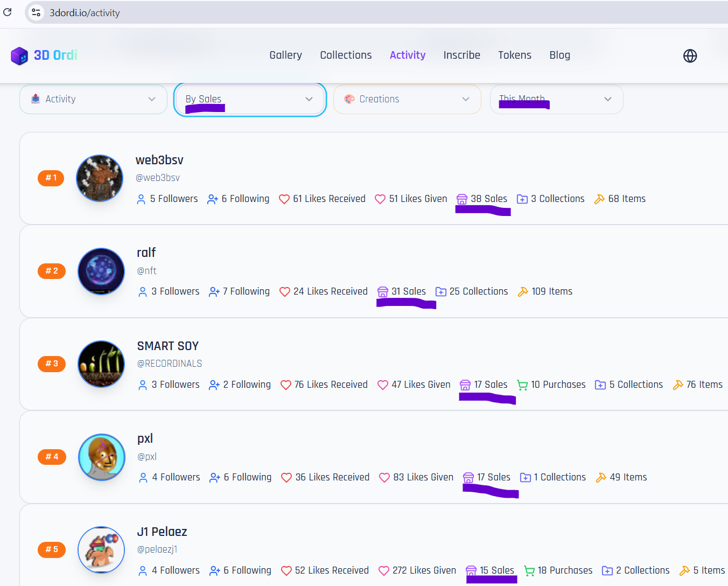Click the followers icon for pxl
This screenshot has height=586, width=728.
point(143,478)
